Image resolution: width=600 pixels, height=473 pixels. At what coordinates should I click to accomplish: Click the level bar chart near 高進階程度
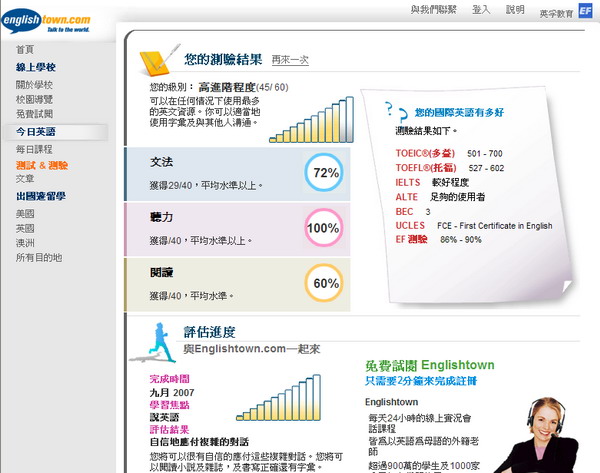311,120
